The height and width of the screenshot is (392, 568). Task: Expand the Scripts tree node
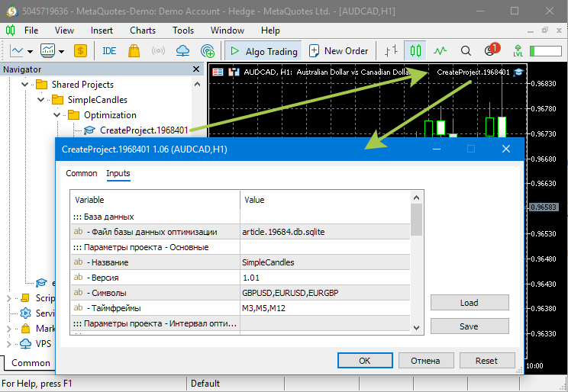click(x=8, y=298)
